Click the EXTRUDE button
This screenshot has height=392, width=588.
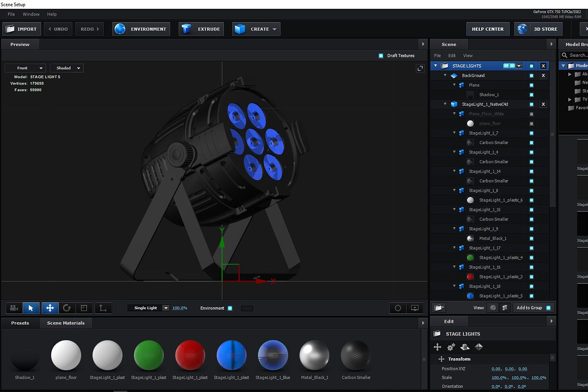tap(201, 29)
